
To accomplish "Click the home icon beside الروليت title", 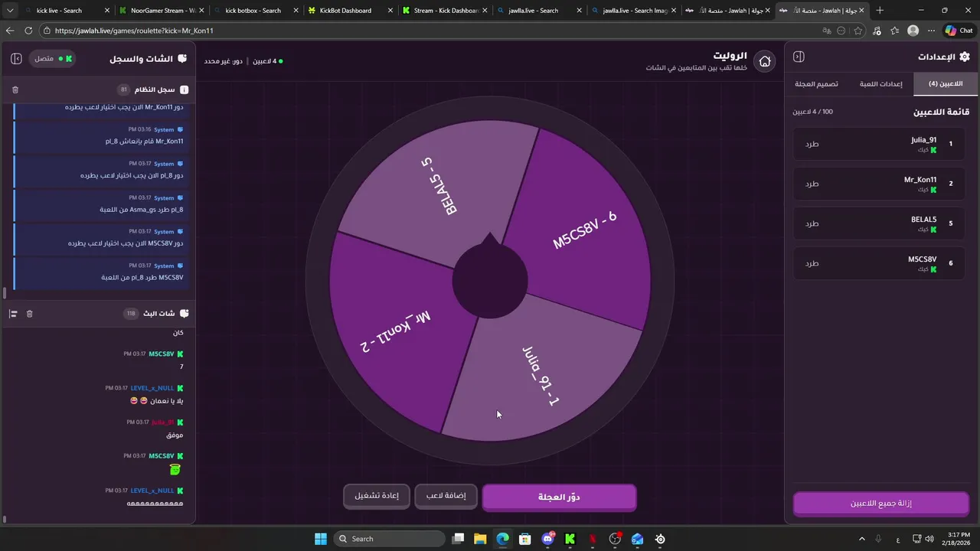I will pos(764,61).
